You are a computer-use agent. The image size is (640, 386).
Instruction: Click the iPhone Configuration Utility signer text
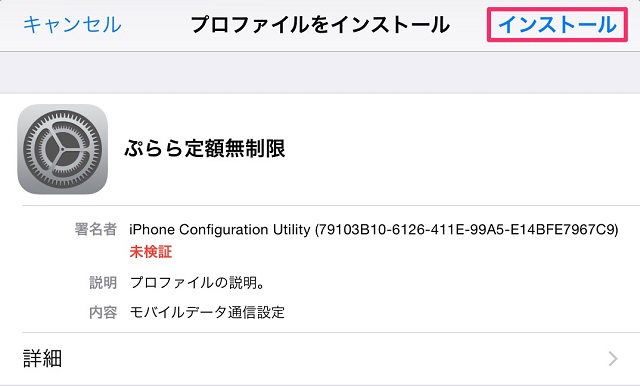pyautogui.click(x=220, y=230)
